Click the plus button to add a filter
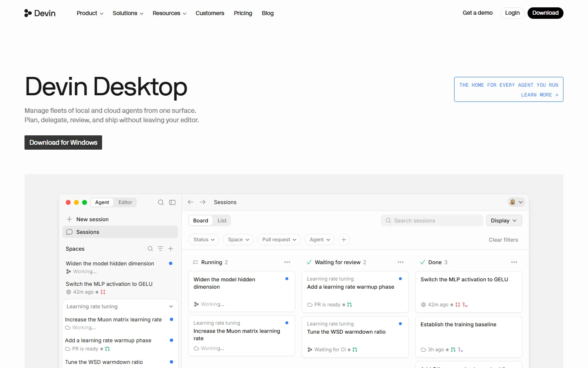588x368 pixels. point(344,240)
